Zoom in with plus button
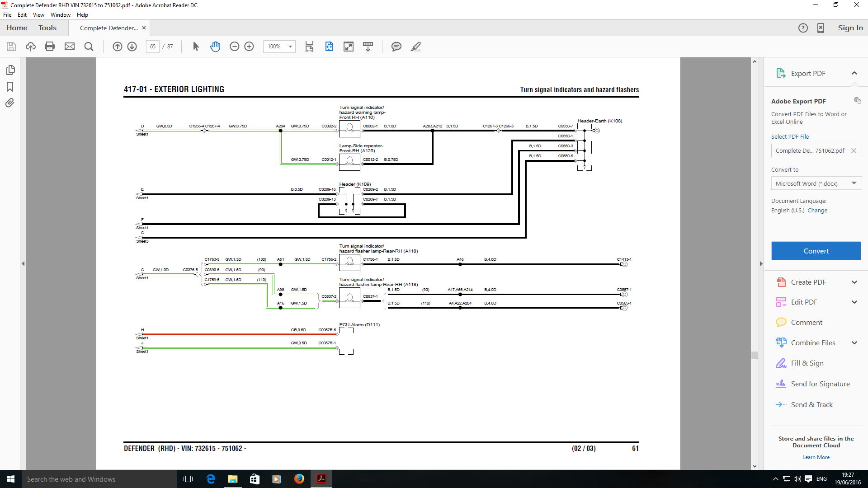The height and width of the screenshot is (488, 868). coord(249,47)
